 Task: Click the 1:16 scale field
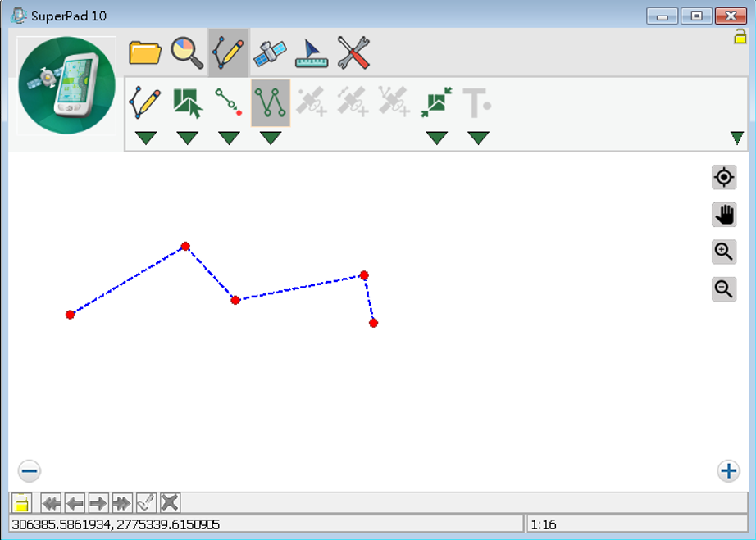tap(636, 524)
